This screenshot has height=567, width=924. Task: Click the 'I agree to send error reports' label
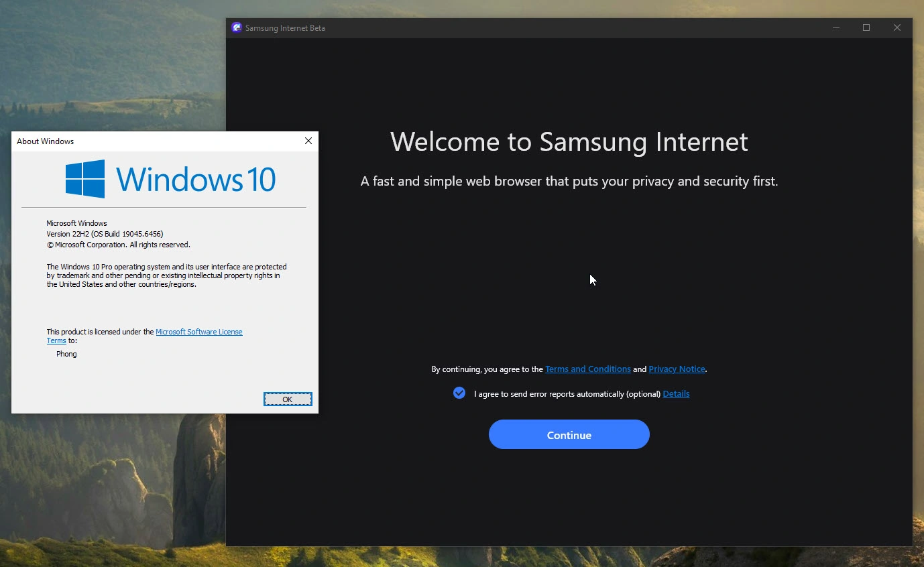click(x=567, y=394)
